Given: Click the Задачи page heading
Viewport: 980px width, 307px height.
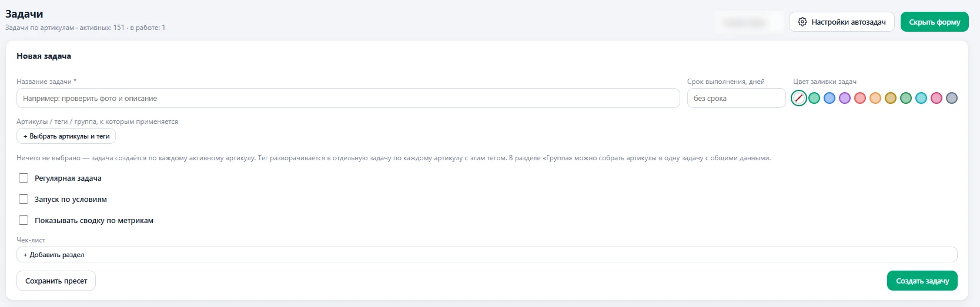Looking at the screenshot, I should click(24, 14).
